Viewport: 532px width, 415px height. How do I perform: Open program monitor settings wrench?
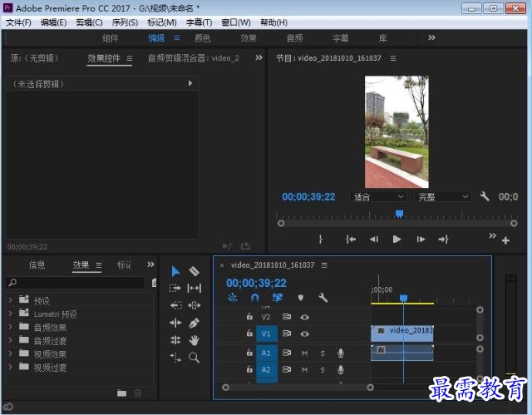pos(485,196)
